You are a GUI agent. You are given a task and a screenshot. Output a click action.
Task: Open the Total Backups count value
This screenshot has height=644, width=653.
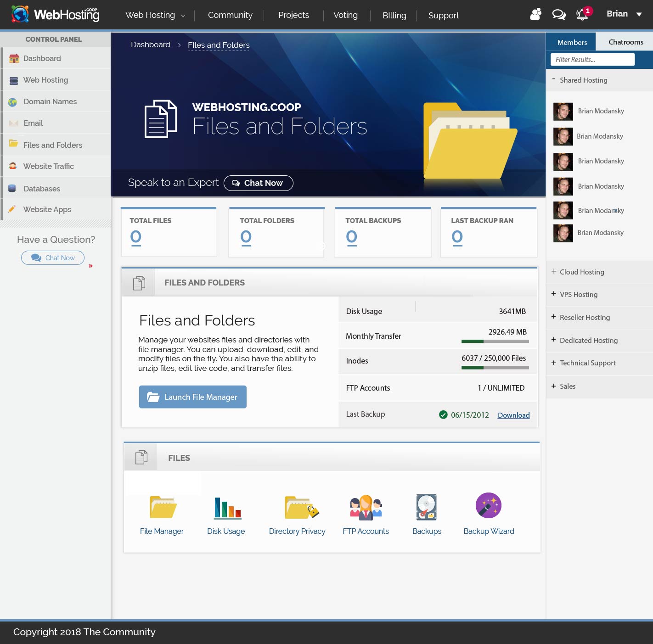352,237
